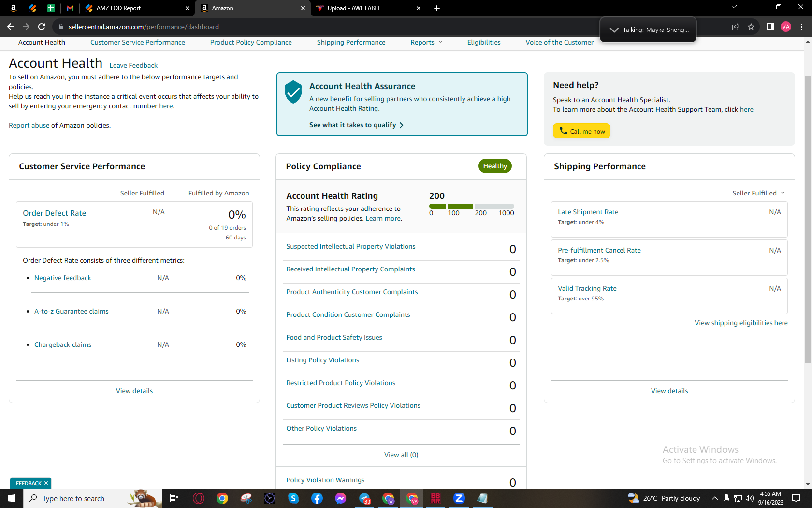Image resolution: width=812 pixels, height=508 pixels.
Task: View details for Shipping Performance
Action: 669,391
